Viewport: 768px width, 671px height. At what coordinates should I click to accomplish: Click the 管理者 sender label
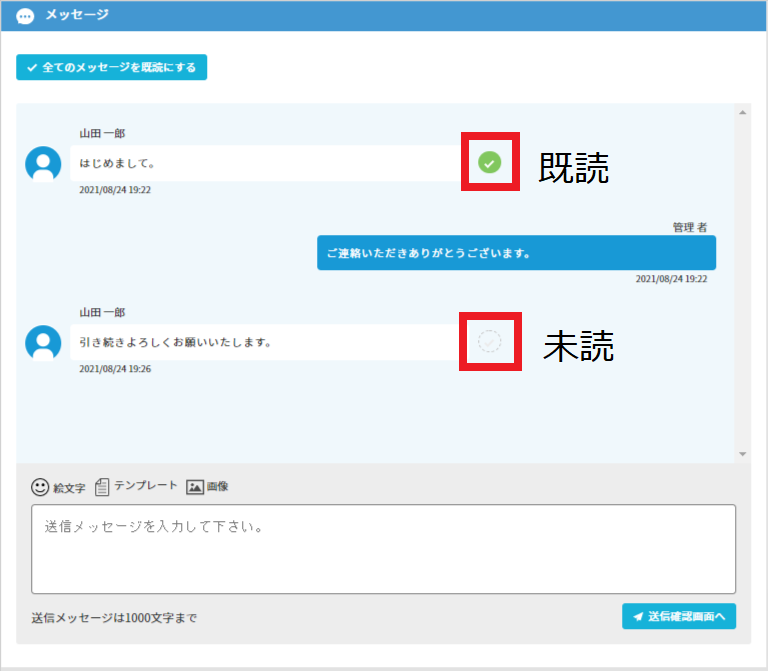tap(689, 228)
